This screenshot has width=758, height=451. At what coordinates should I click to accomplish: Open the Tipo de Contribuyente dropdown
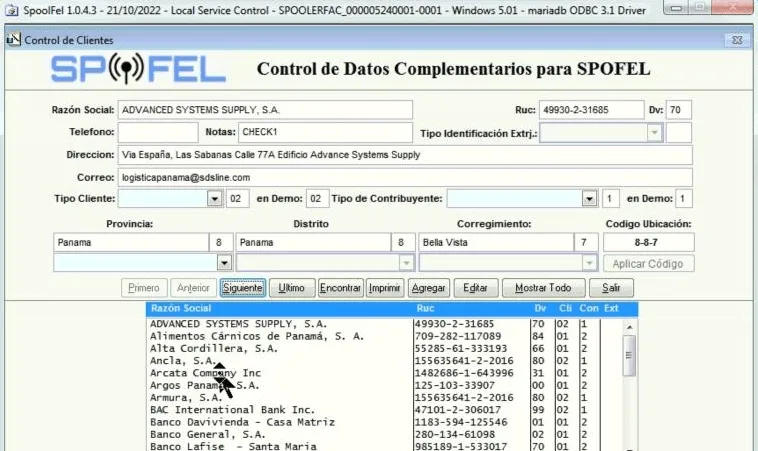click(589, 199)
